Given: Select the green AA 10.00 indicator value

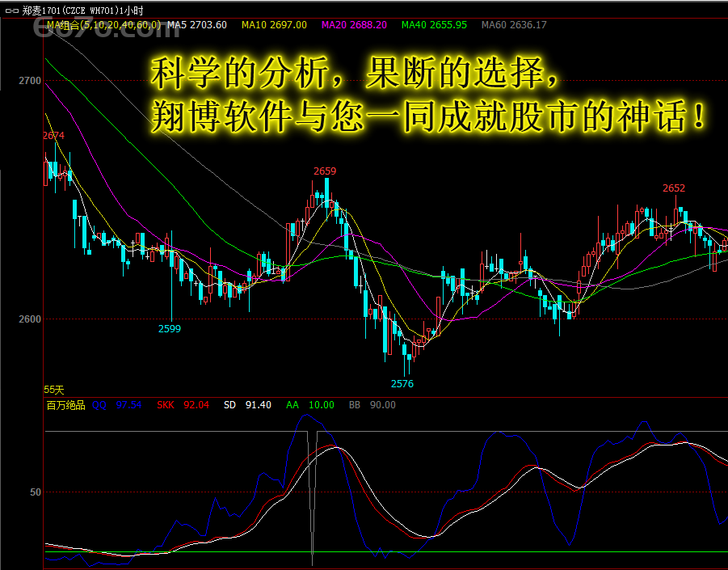Looking at the screenshot, I should click(310, 405).
